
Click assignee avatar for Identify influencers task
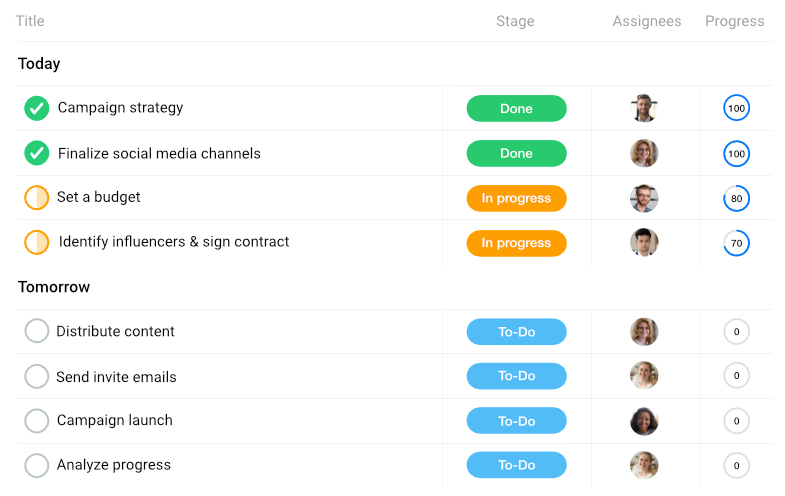point(644,243)
